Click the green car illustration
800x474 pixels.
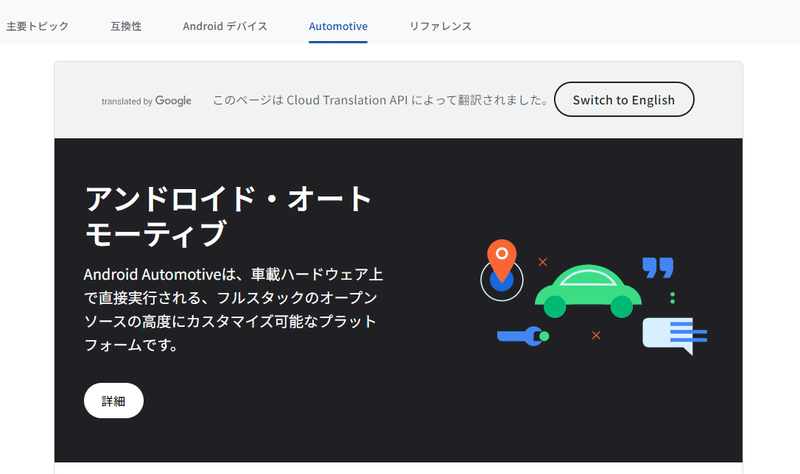pyautogui.click(x=588, y=291)
